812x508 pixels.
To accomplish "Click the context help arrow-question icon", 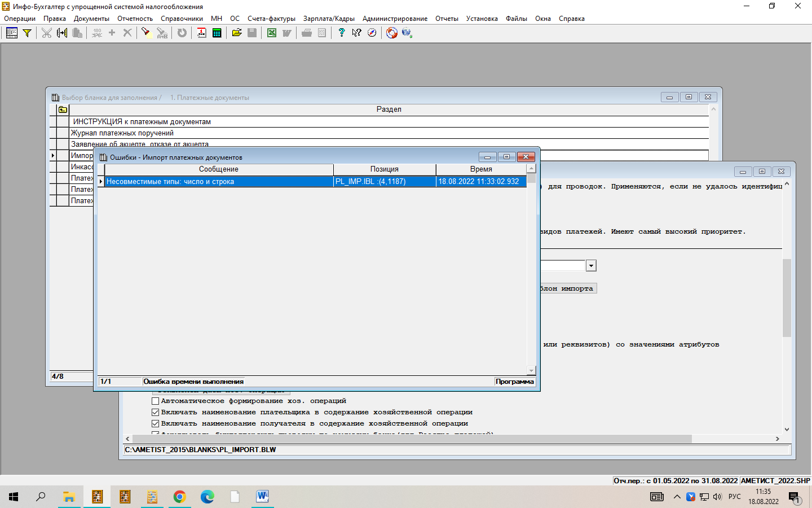I will 356,33.
